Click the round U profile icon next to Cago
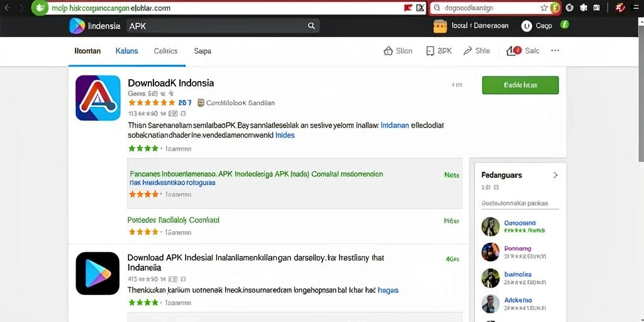The width and height of the screenshot is (644, 322). tap(526, 26)
